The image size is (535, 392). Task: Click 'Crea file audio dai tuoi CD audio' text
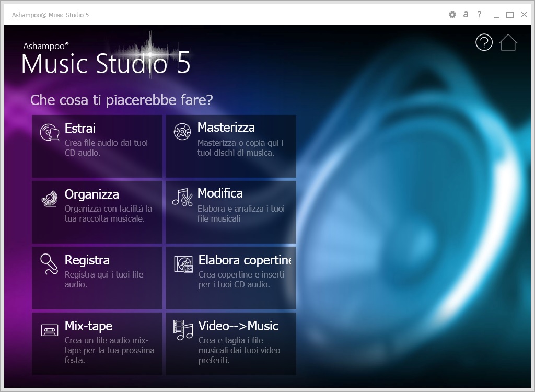click(x=106, y=148)
